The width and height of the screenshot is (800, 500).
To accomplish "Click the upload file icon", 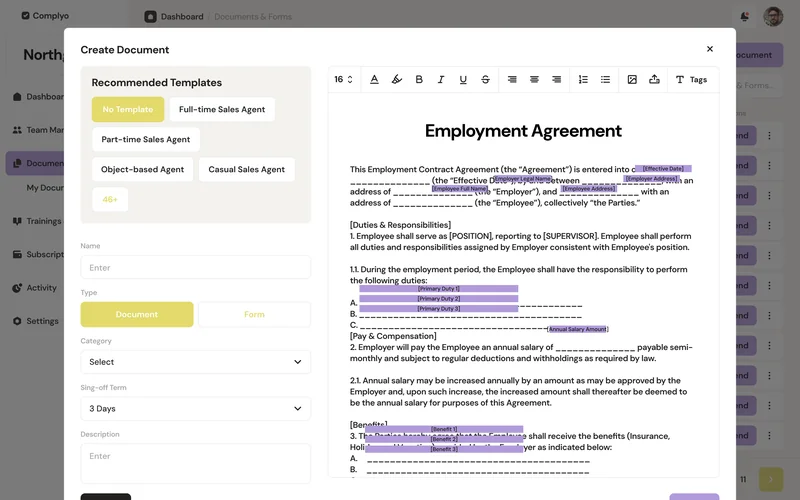I will tap(654, 80).
